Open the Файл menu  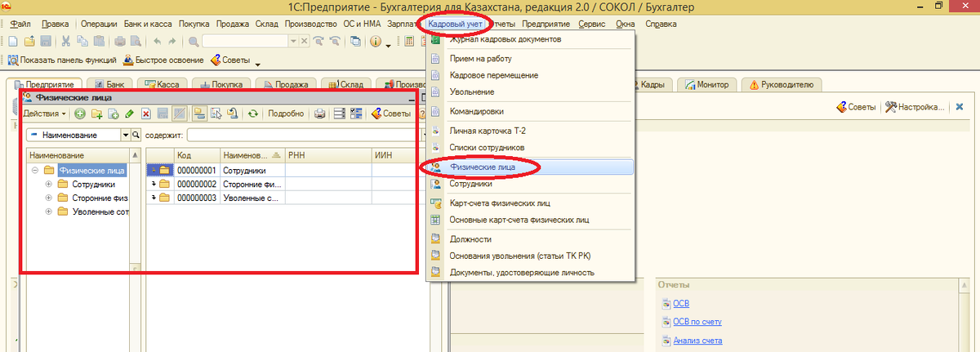tap(20, 24)
